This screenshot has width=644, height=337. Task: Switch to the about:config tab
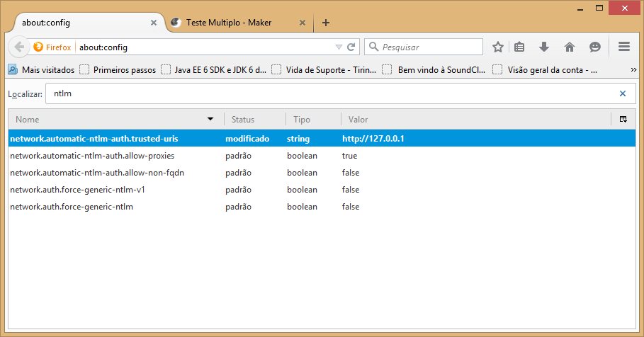point(86,23)
